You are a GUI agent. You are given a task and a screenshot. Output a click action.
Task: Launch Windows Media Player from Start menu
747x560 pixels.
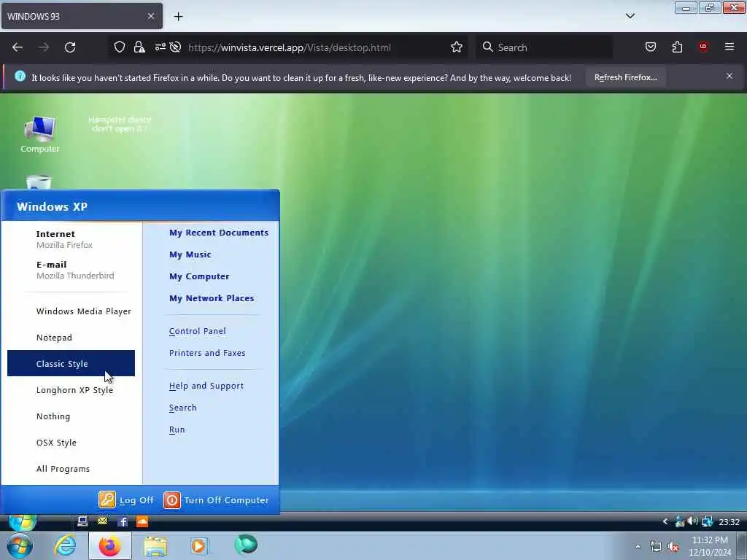pyautogui.click(x=71, y=311)
